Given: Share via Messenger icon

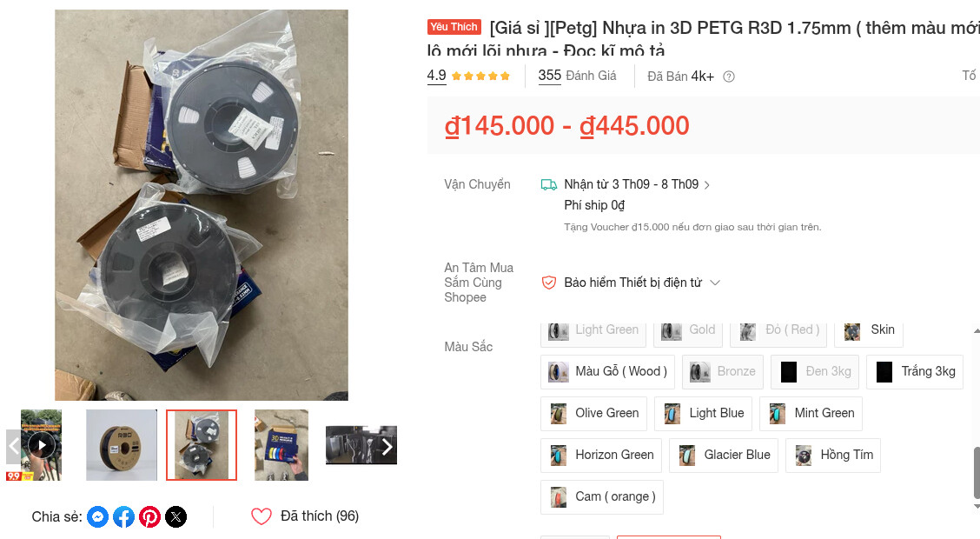Looking at the screenshot, I should tap(97, 517).
